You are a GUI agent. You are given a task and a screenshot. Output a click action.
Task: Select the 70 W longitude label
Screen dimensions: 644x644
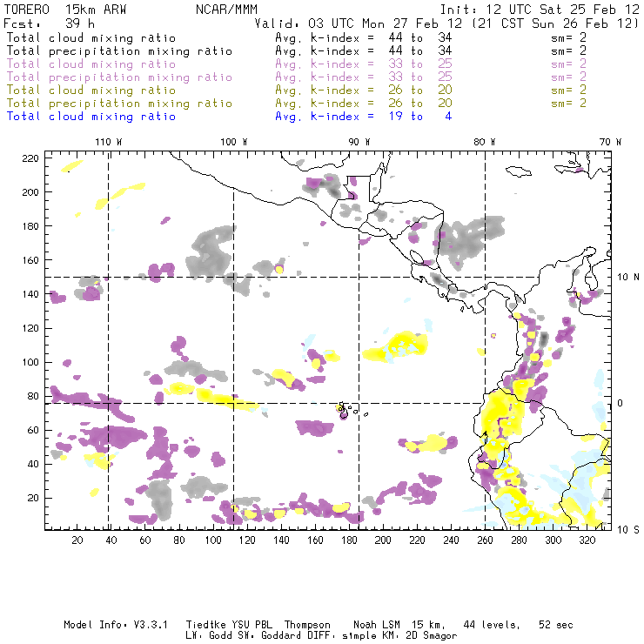[611, 142]
